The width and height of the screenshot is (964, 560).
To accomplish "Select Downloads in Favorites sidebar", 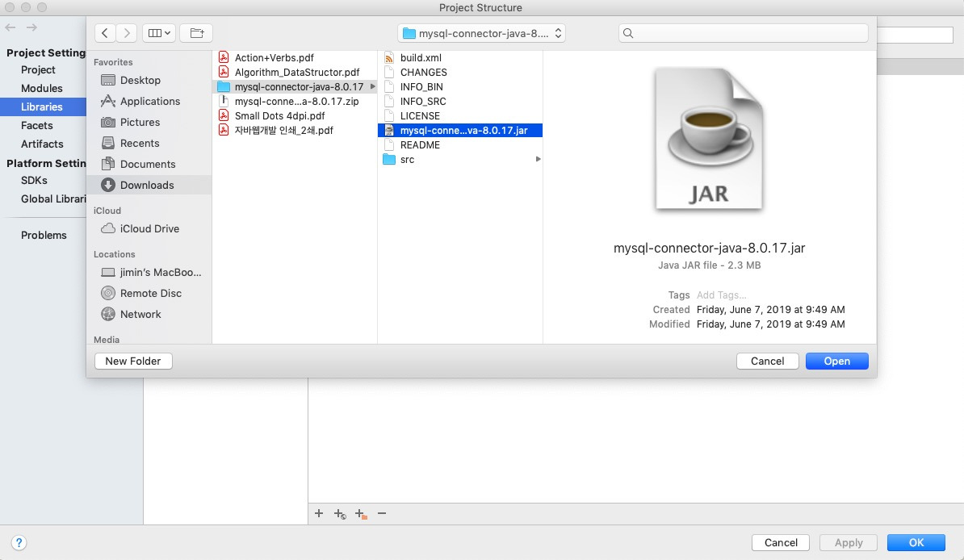I will coord(150,185).
